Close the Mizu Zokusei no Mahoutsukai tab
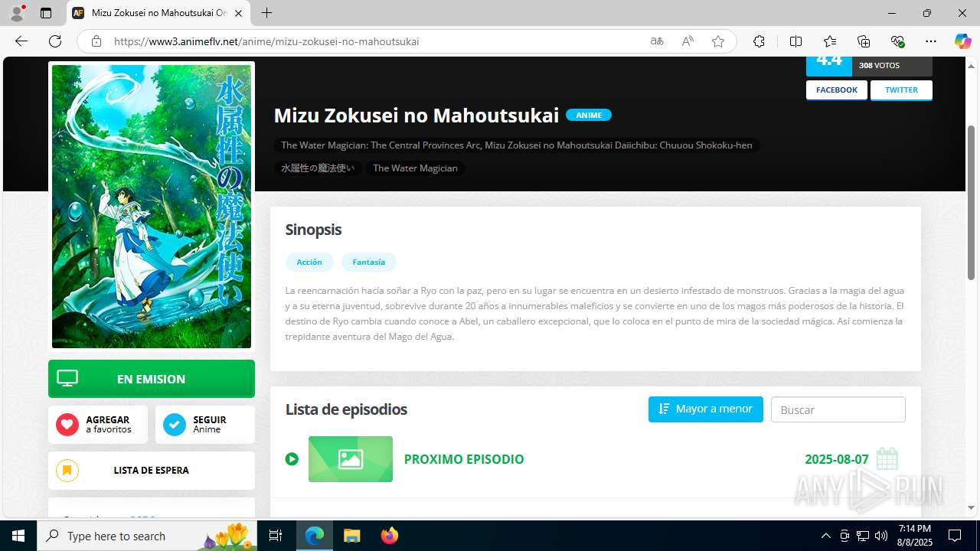The image size is (980, 551). click(x=238, y=13)
